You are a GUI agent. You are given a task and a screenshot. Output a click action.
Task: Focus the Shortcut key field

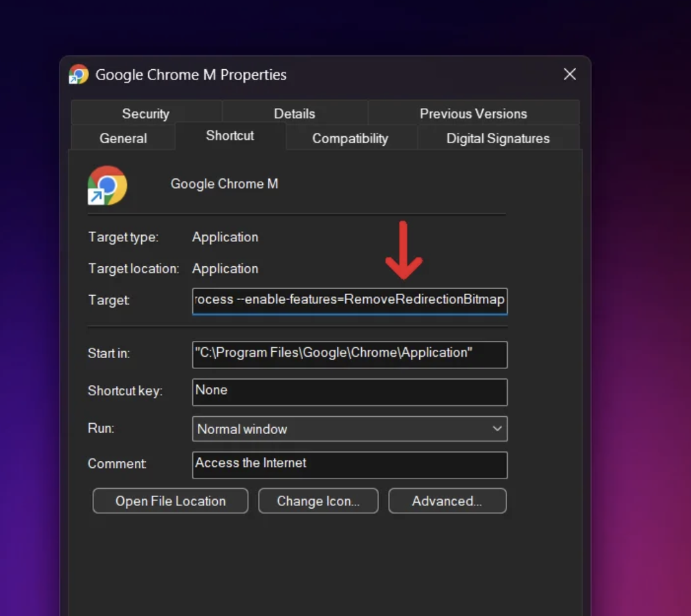pos(350,392)
